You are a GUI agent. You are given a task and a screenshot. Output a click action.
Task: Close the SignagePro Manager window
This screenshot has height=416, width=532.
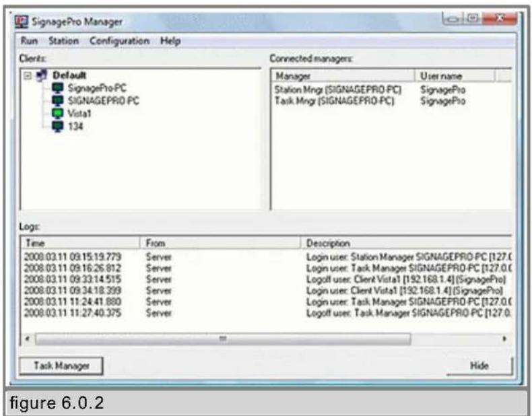point(500,18)
